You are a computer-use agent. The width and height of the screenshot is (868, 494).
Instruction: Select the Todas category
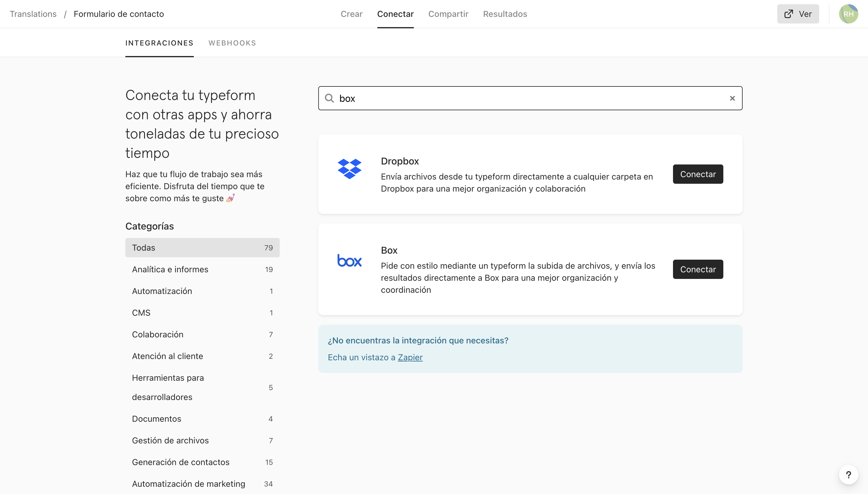(x=202, y=248)
